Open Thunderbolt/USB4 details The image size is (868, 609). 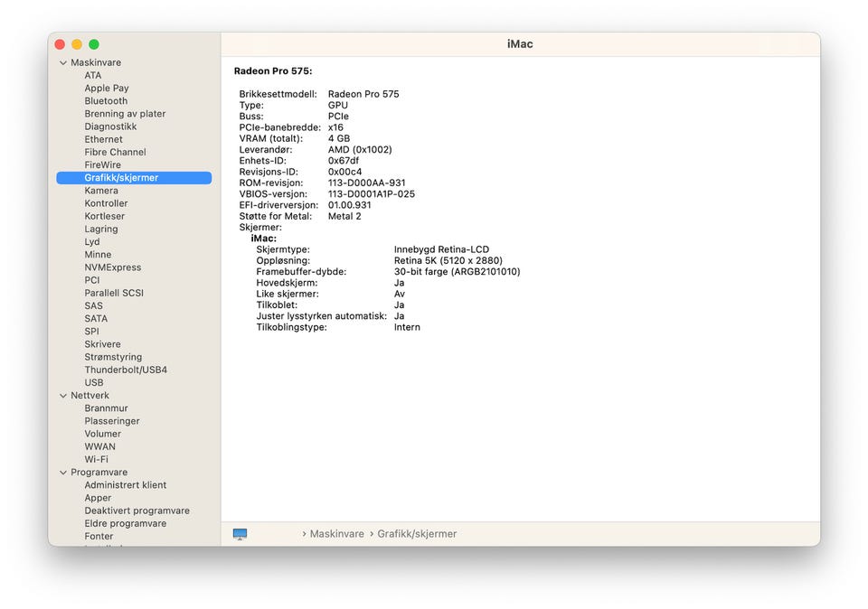tap(126, 370)
